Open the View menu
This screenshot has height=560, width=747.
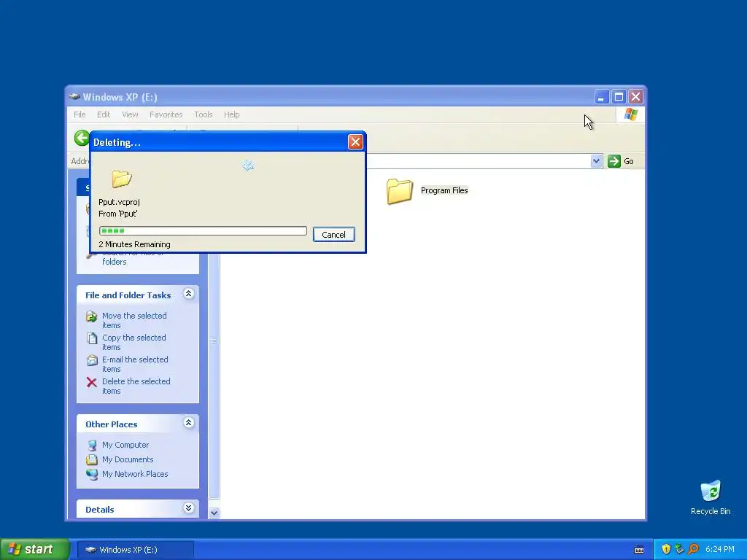[x=130, y=114]
